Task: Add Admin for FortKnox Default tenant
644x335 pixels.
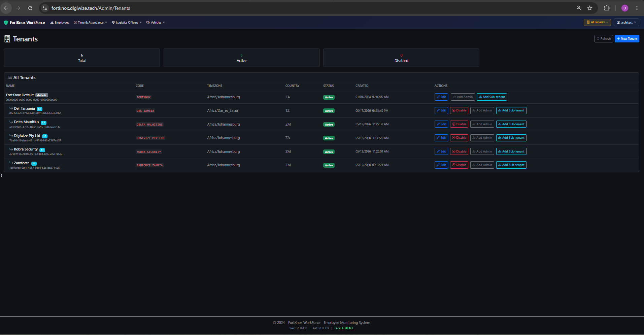Action: (463, 97)
